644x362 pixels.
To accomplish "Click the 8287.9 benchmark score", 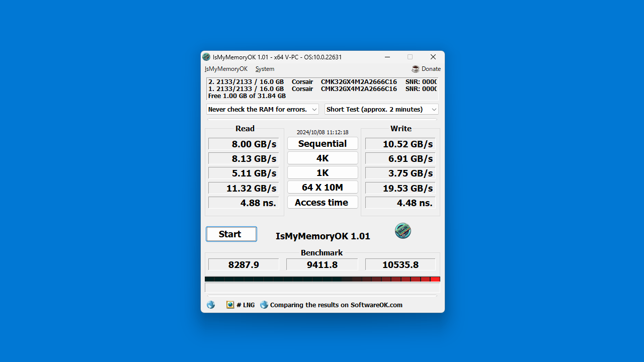I will point(244,264).
